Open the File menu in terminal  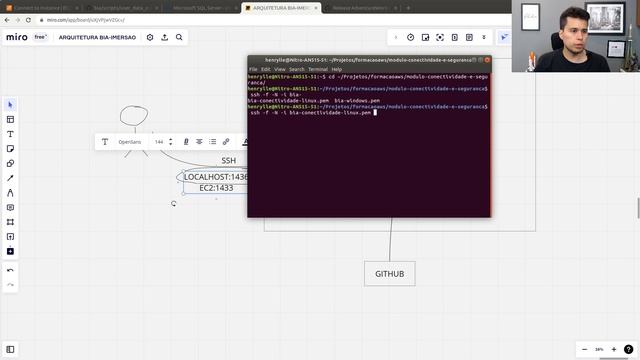click(x=253, y=69)
